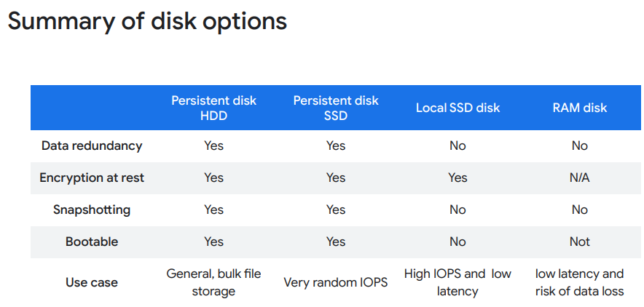The width and height of the screenshot is (644, 307).
Task: Select RAM disk's "No" in Data redundancy row
Action: click(x=579, y=145)
